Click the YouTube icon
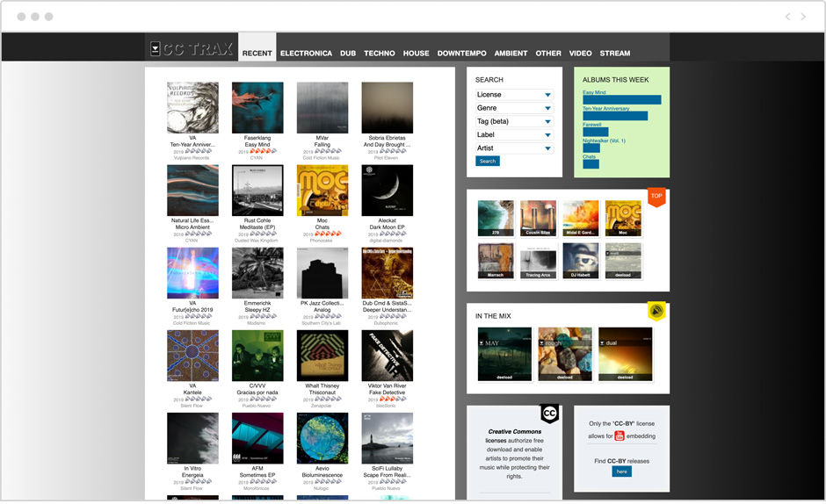826x504 pixels. (x=619, y=436)
